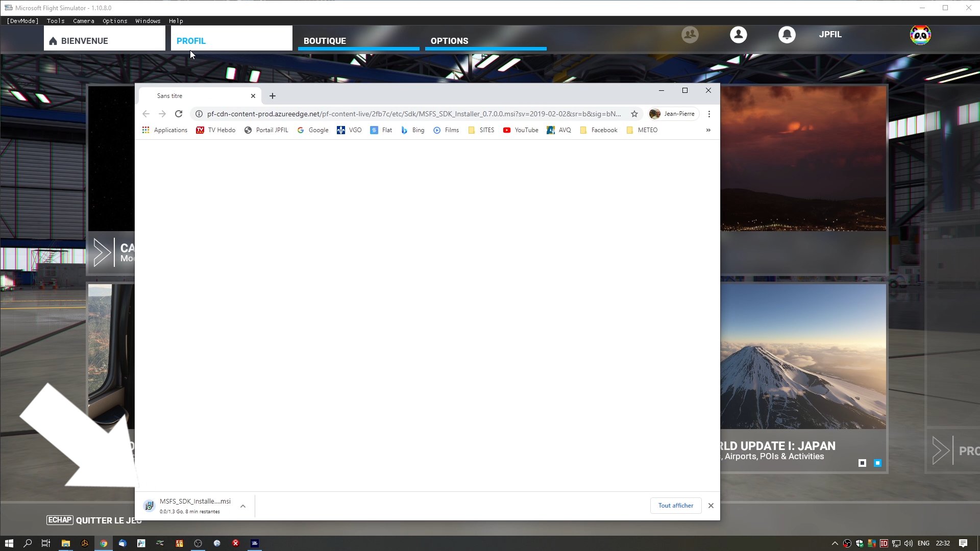The image size is (980, 551).
Task: Click the Jean-Pierre profile button
Action: click(673, 114)
